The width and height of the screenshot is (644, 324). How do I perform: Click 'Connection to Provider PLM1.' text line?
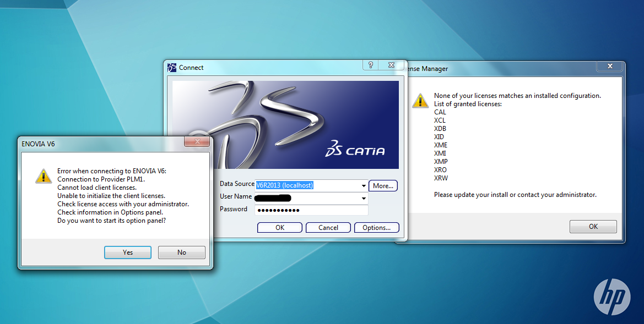(101, 179)
